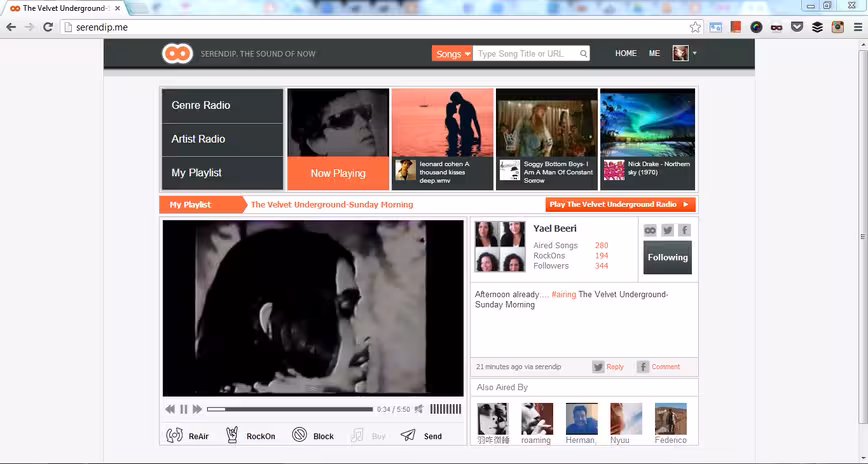The image size is (868, 464).
Task: Seek in the song progress bar
Action: pyautogui.click(x=290, y=409)
